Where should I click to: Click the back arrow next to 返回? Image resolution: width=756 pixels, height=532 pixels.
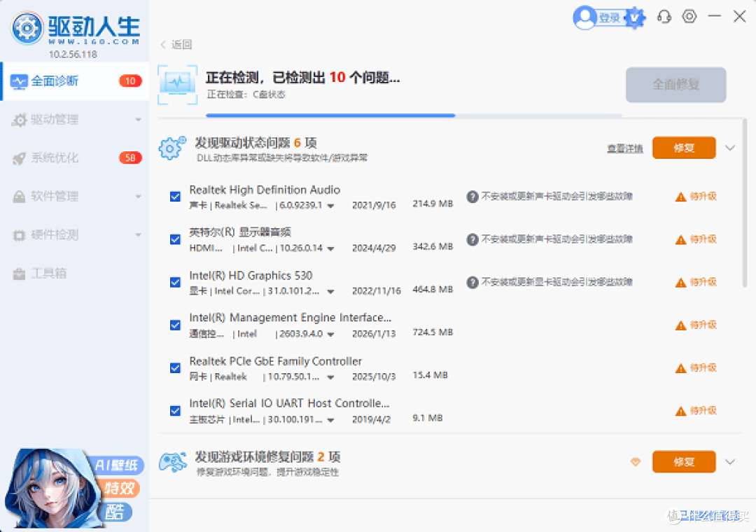tap(163, 44)
